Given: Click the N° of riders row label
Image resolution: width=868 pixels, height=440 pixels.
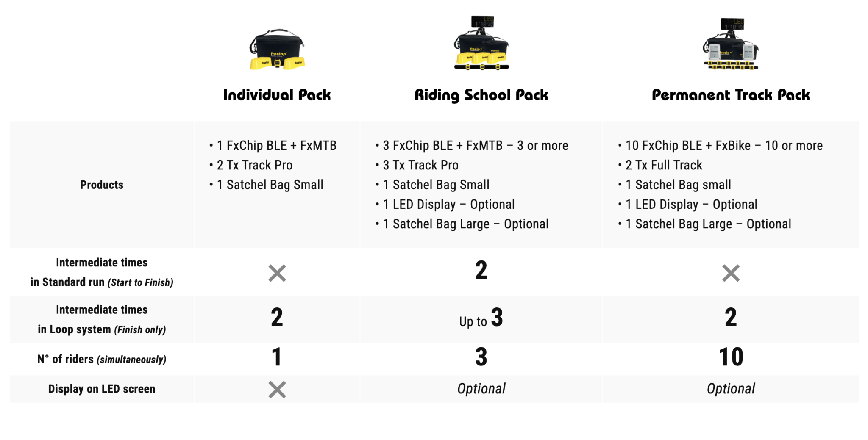Looking at the screenshot, I should click(x=102, y=359).
